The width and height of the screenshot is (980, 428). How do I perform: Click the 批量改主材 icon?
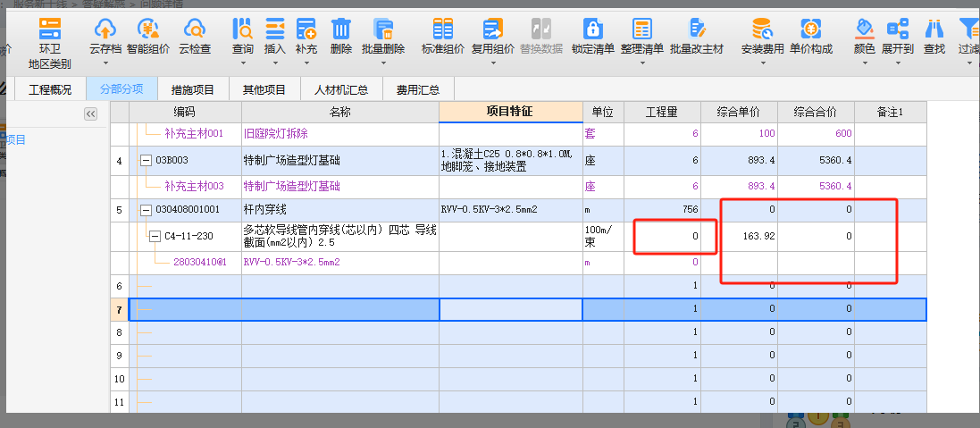tap(696, 29)
